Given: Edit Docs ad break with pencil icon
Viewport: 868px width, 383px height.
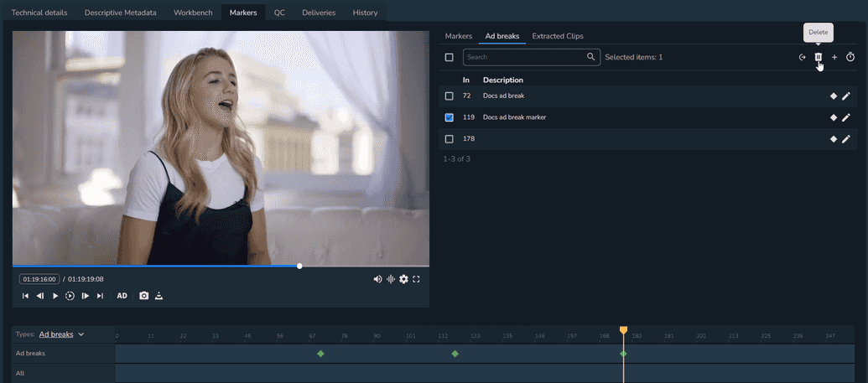Looking at the screenshot, I should pos(846,96).
